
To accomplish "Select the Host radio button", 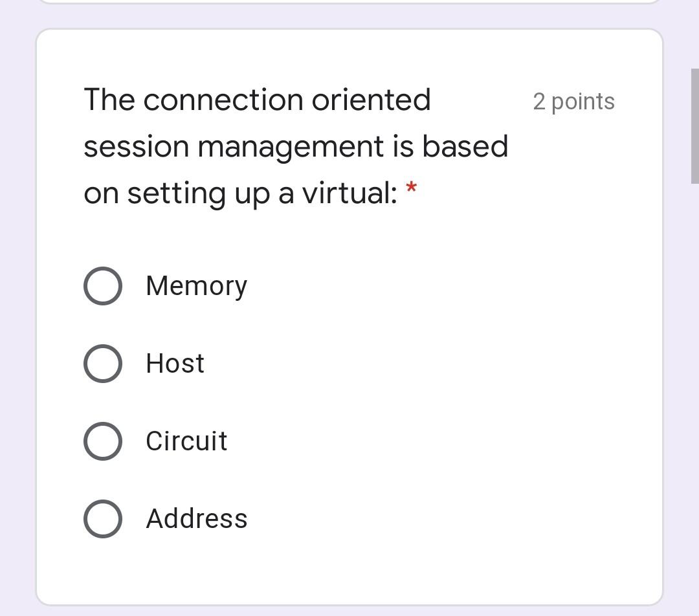I will (102, 363).
